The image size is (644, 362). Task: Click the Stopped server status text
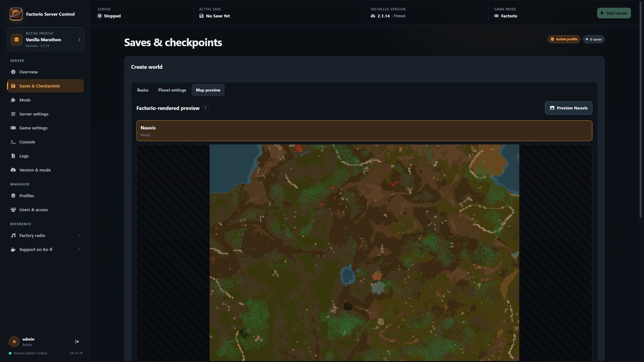112,16
